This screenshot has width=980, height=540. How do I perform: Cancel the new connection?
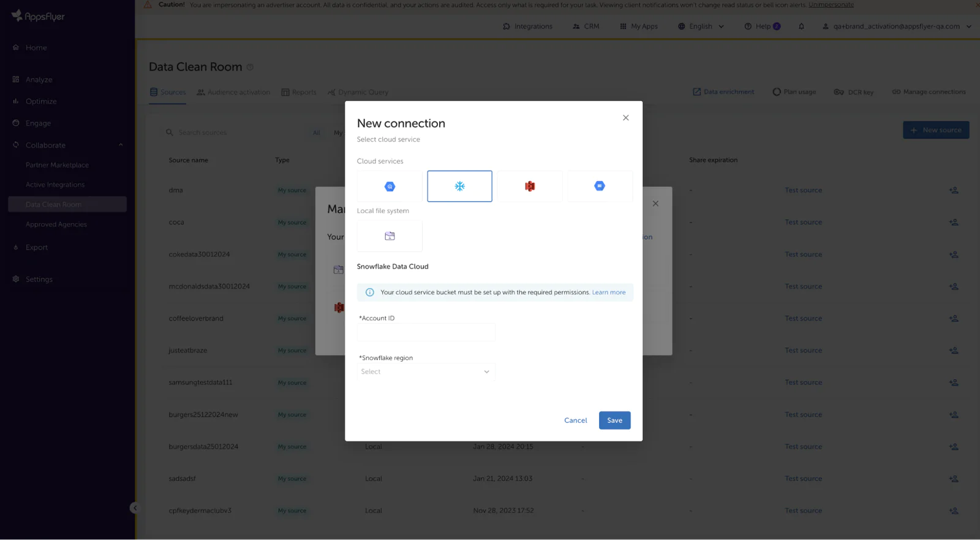(576, 420)
